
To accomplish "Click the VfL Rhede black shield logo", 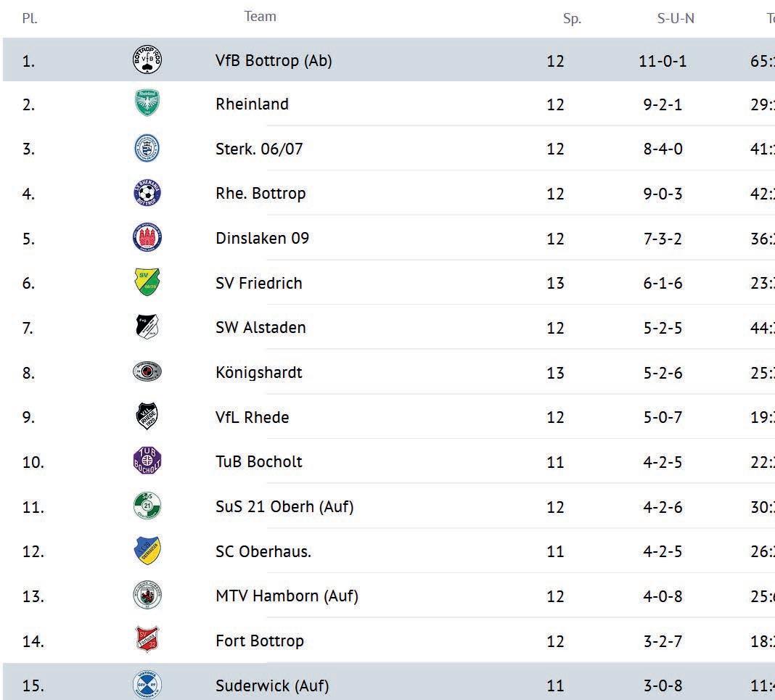I will pos(147,417).
